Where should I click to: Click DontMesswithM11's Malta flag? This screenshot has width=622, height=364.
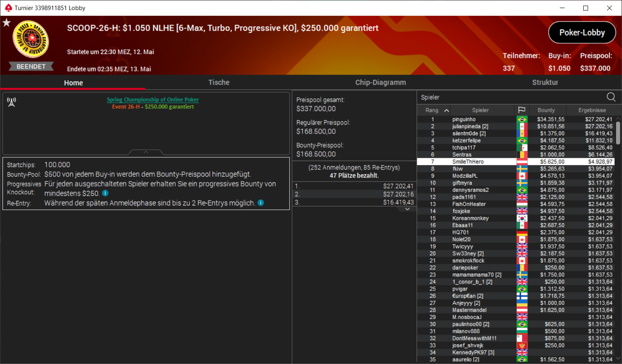click(x=522, y=338)
